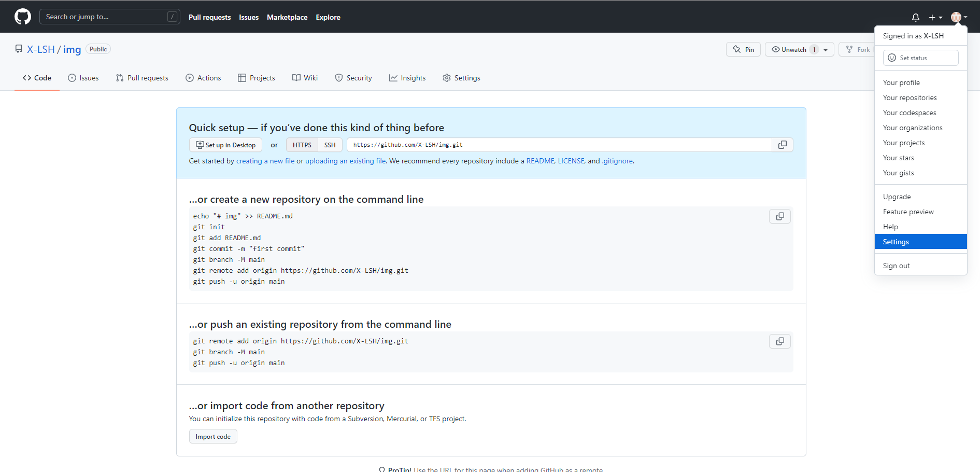The image size is (980, 472).
Task: Choose highlighted Settings in user menu
Action: (921, 242)
